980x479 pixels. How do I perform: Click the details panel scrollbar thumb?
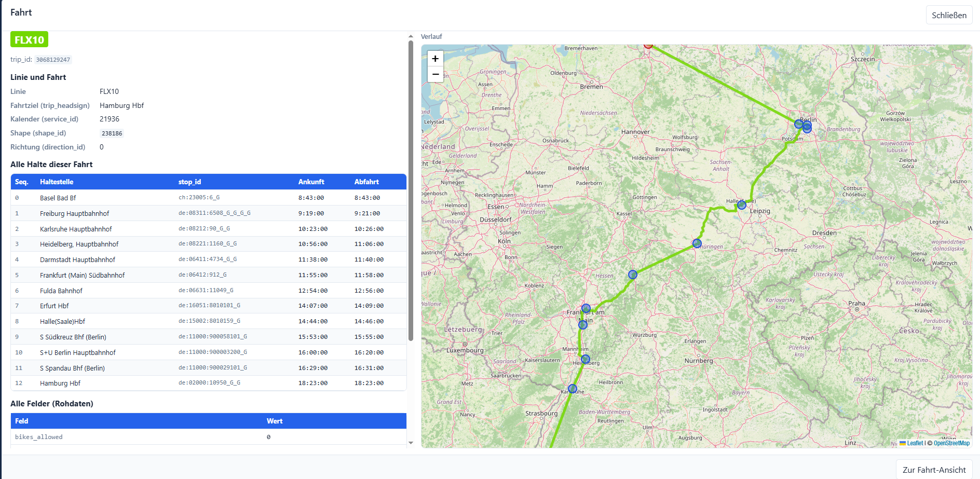point(411,190)
